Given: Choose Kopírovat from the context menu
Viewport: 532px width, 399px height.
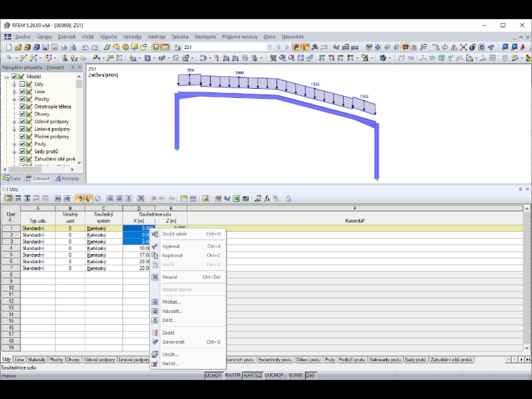Looking at the screenshot, I should pyautogui.click(x=188, y=255).
